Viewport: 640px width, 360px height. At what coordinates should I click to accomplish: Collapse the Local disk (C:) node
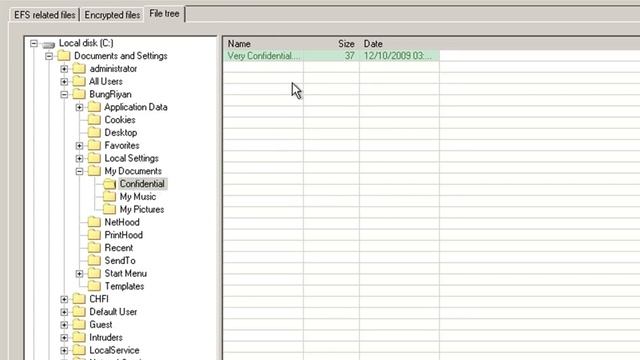point(34,43)
